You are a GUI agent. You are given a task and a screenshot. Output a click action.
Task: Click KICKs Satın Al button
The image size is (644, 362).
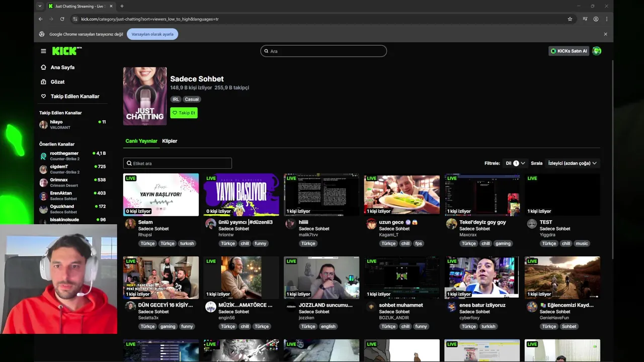pos(569,51)
